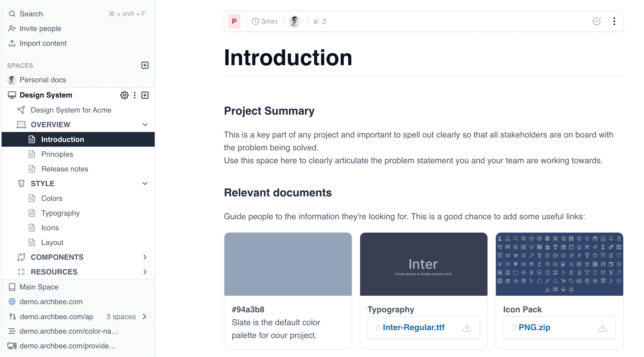This screenshot has width=644, height=357.
Task: Toggle the document review checkmark circle
Action: (596, 21)
